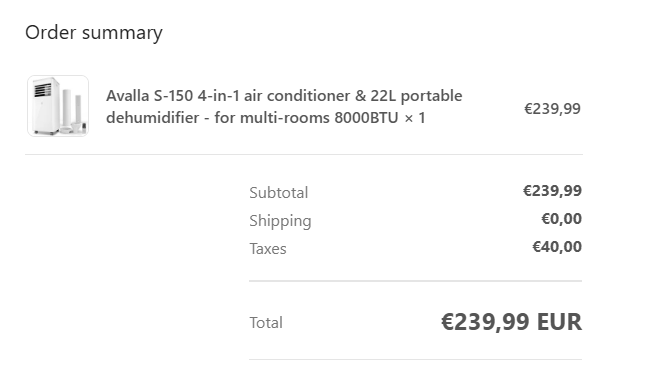
Task: Select the Subtotal label
Action: click(x=278, y=192)
